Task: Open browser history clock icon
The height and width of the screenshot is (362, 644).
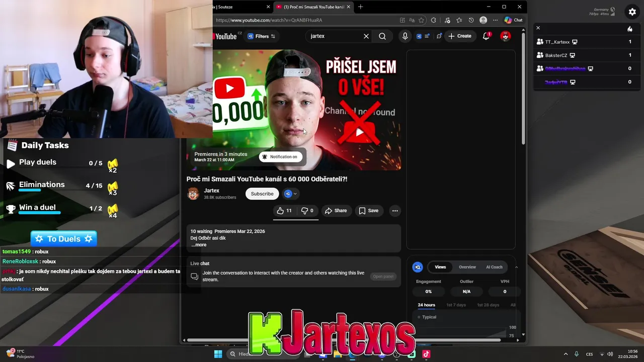Action: point(471,20)
